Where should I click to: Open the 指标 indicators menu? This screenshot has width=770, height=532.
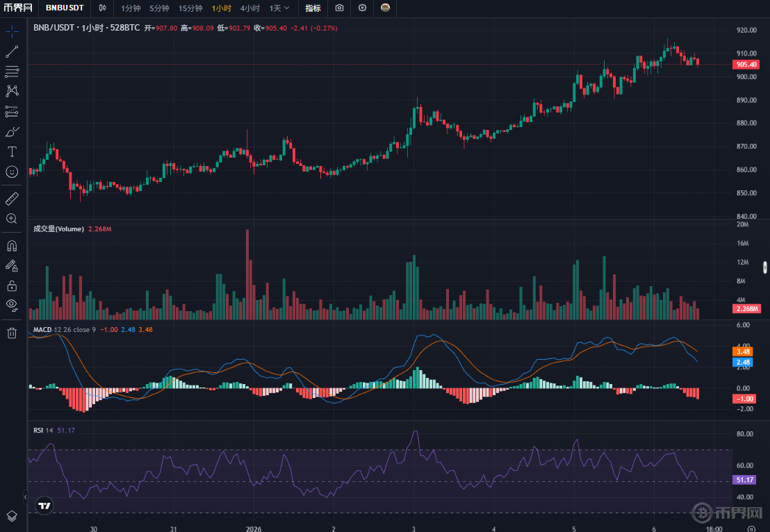click(313, 8)
